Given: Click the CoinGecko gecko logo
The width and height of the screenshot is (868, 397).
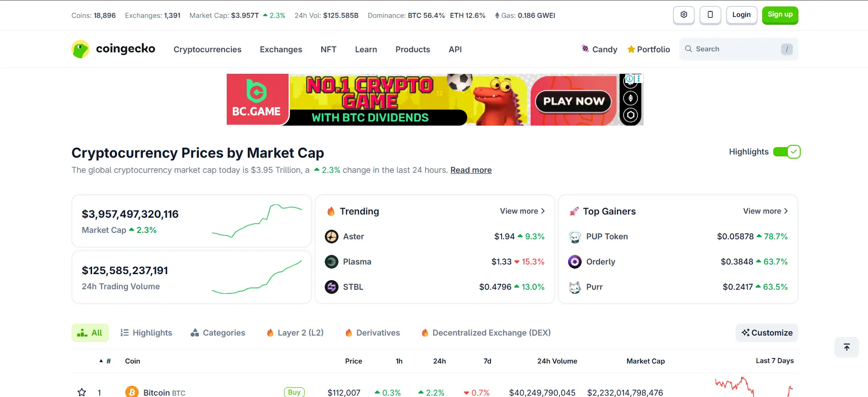Looking at the screenshot, I should 81,49.
